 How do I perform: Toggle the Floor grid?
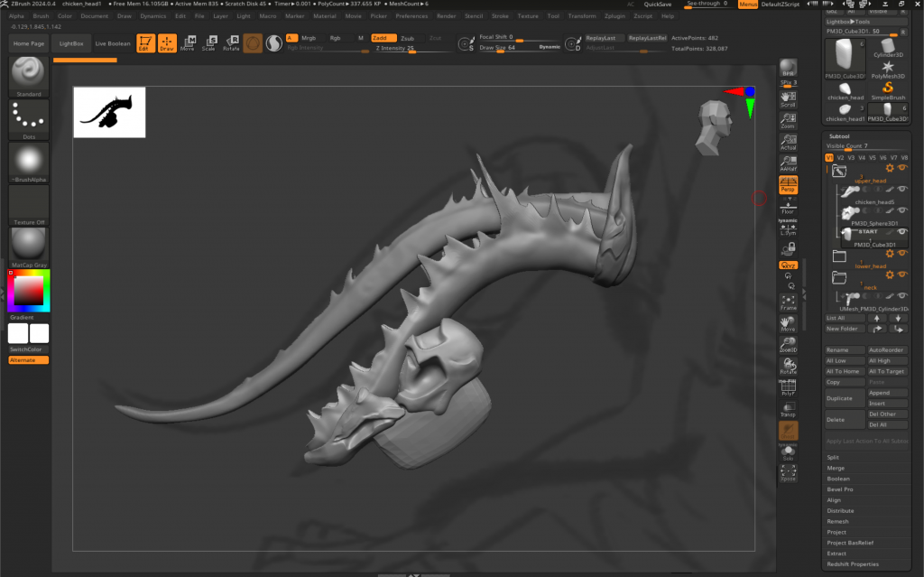point(788,206)
